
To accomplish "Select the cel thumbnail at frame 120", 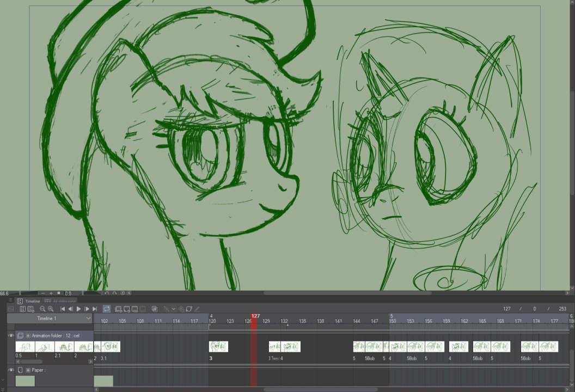I will tap(218, 346).
